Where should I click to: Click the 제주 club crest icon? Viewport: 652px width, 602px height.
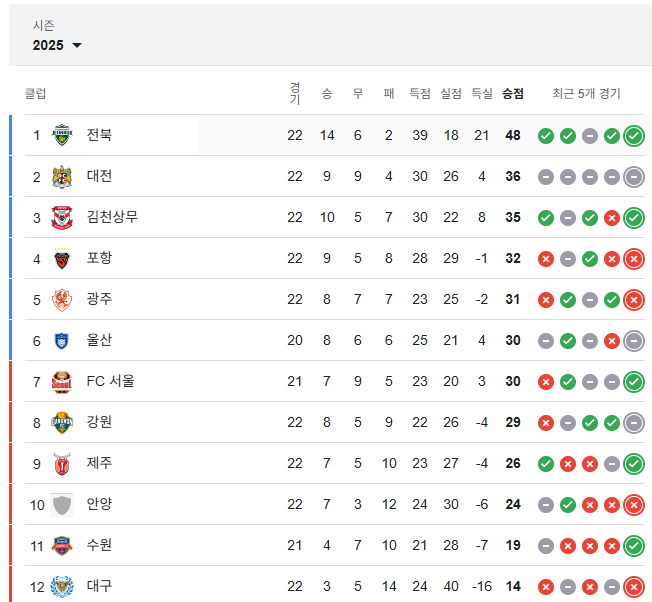click(x=62, y=464)
